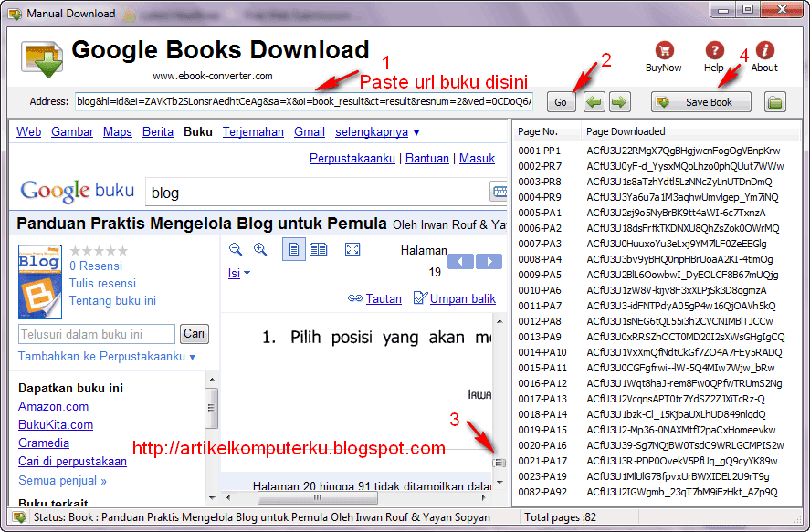Go forward with the right arrow button
Viewport: 810px width, 532px height.
tap(619, 101)
